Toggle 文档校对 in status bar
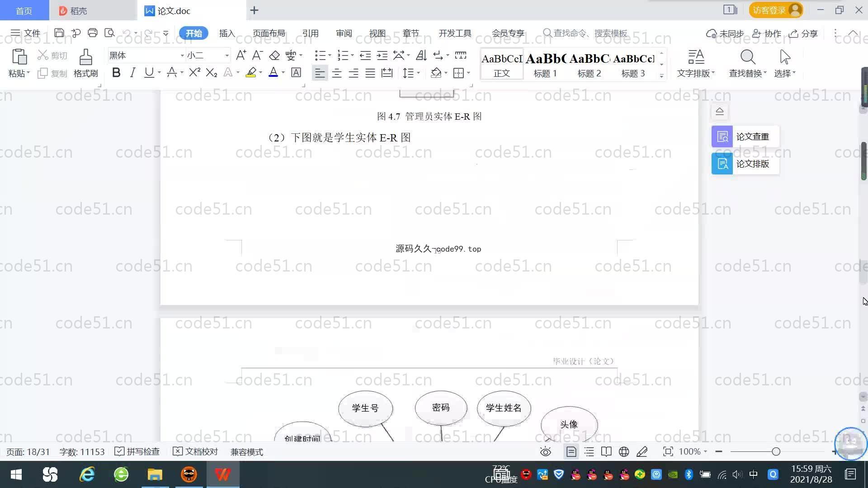 click(195, 451)
